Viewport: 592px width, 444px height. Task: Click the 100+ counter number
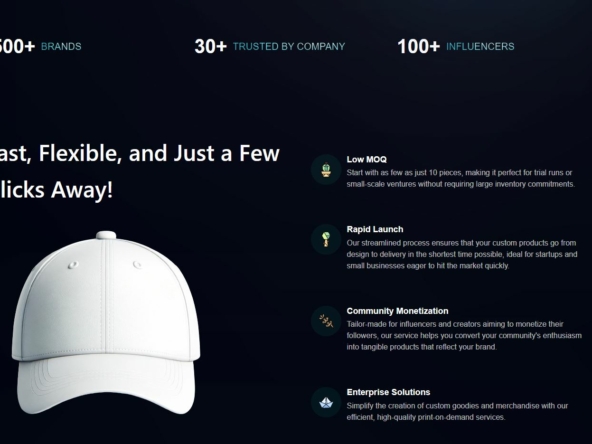coord(418,46)
